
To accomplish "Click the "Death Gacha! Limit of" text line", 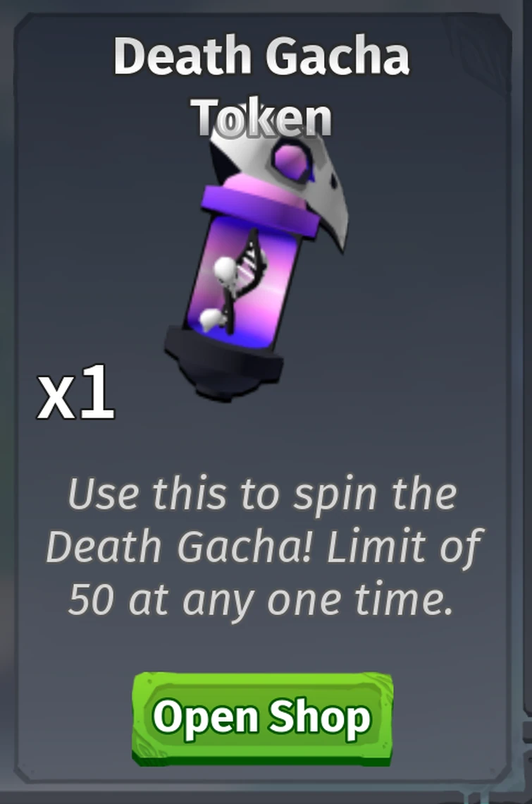I will [263, 547].
